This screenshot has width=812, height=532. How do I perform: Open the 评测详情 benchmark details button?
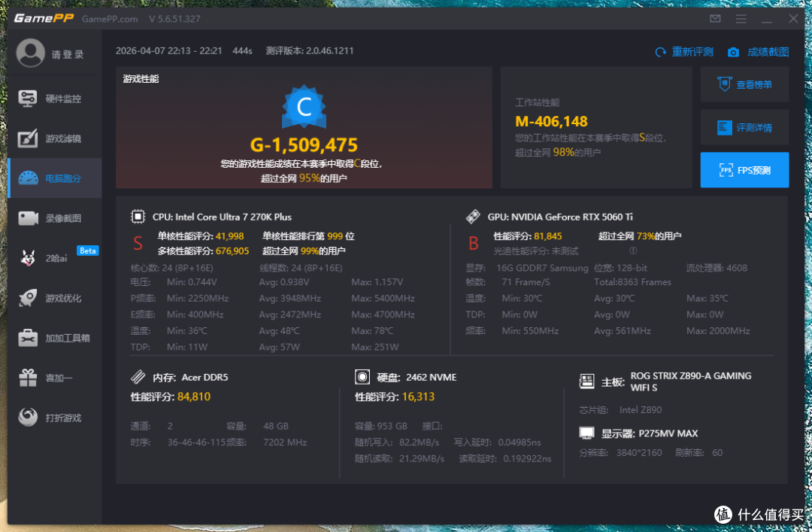744,127
